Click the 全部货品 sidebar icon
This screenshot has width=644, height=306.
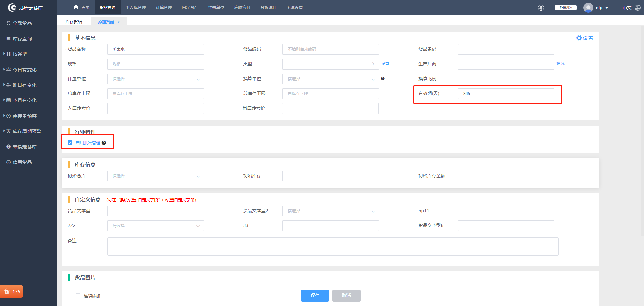(9, 23)
